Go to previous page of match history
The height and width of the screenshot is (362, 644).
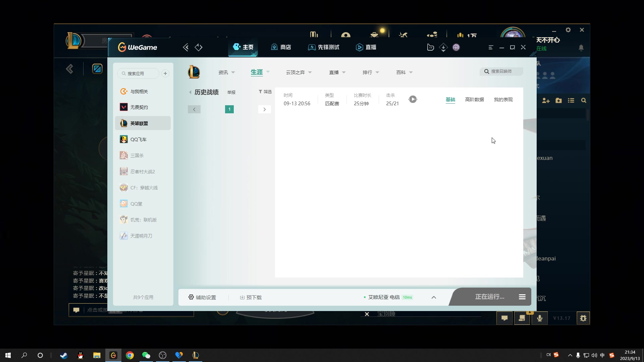coord(194,109)
